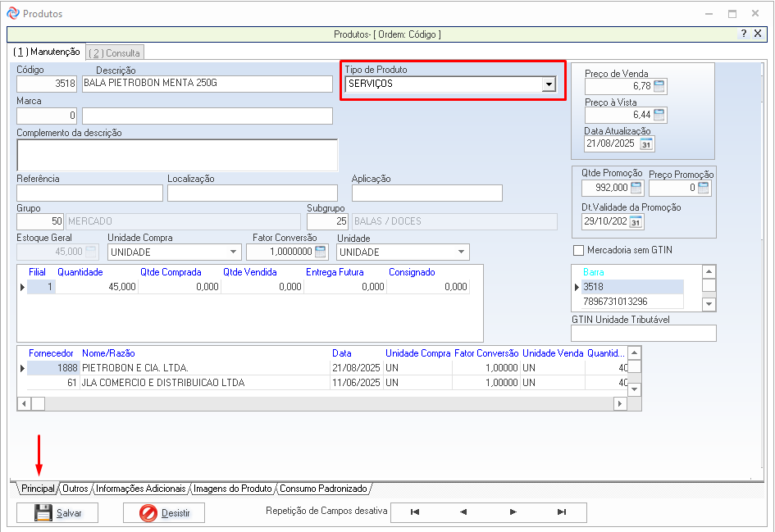The width and height of the screenshot is (775, 532).
Task: Expand the Unidade dropdown
Action: coord(461,252)
